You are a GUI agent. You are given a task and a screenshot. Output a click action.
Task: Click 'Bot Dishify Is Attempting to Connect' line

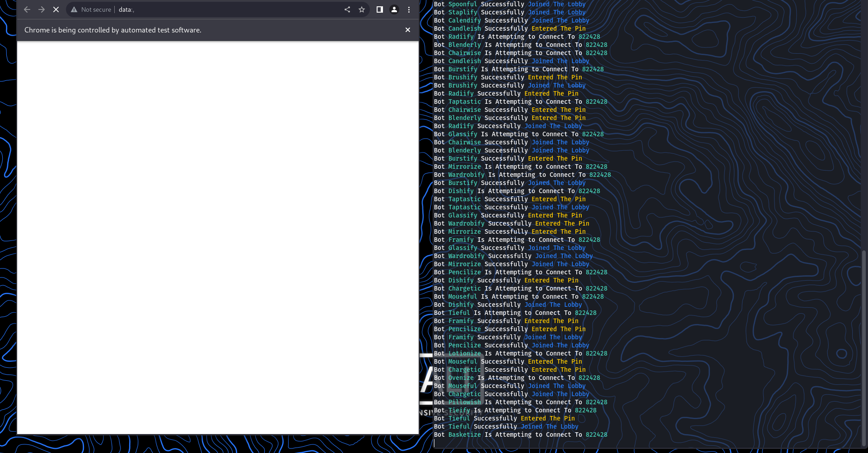[517, 191]
